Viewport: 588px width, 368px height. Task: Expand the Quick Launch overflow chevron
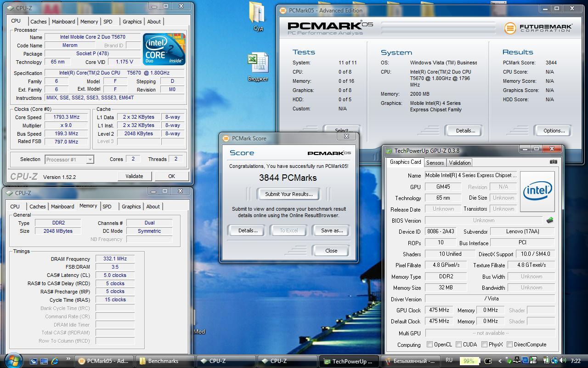(x=68, y=359)
